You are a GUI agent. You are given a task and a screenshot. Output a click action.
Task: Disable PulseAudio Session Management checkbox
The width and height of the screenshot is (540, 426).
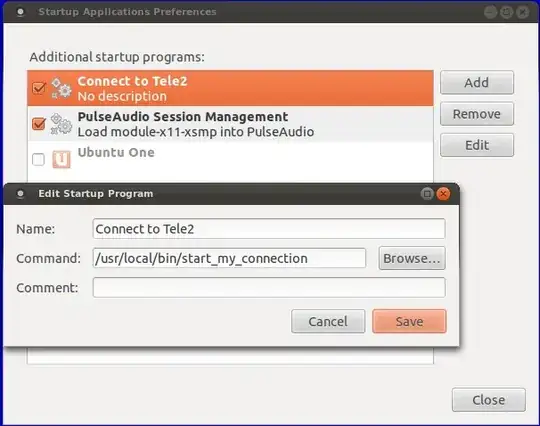coord(39,124)
